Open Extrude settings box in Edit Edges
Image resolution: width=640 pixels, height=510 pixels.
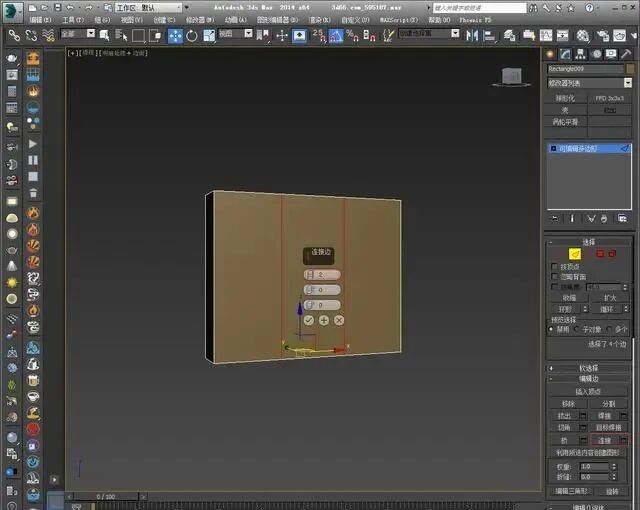583,416
